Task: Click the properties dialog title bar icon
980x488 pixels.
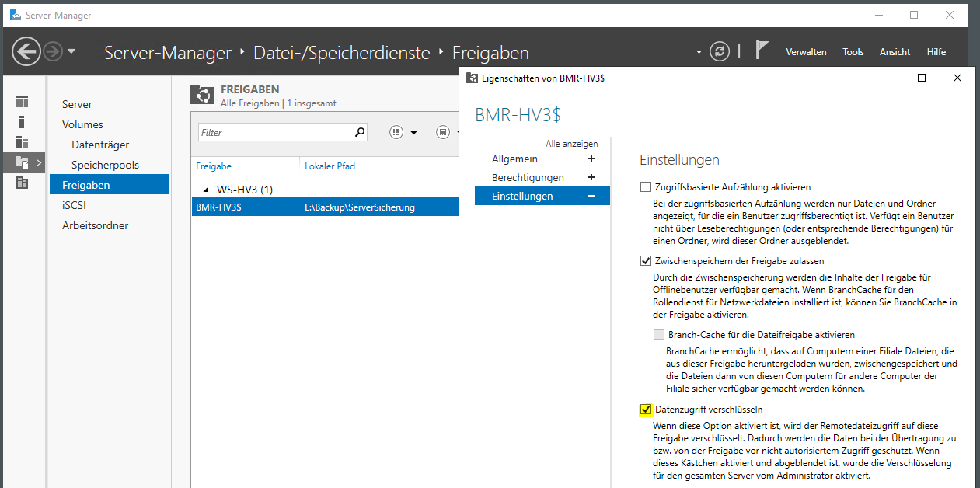Action: (472, 78)
